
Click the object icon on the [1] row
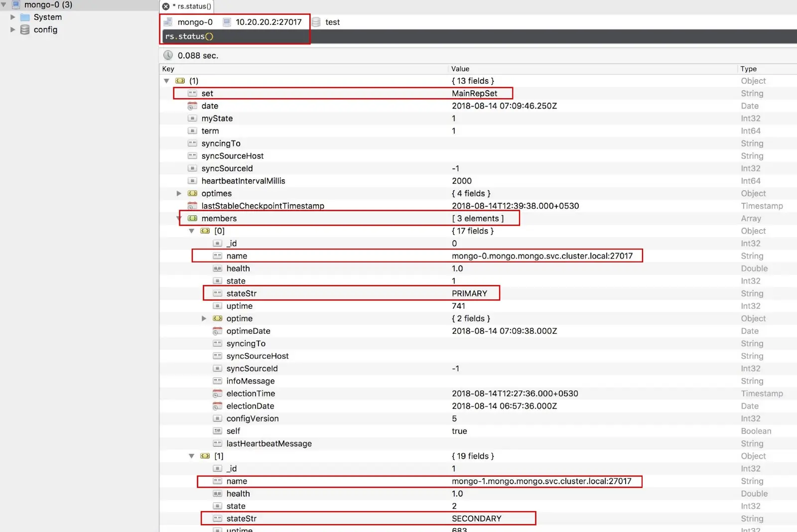click(205, 456)
